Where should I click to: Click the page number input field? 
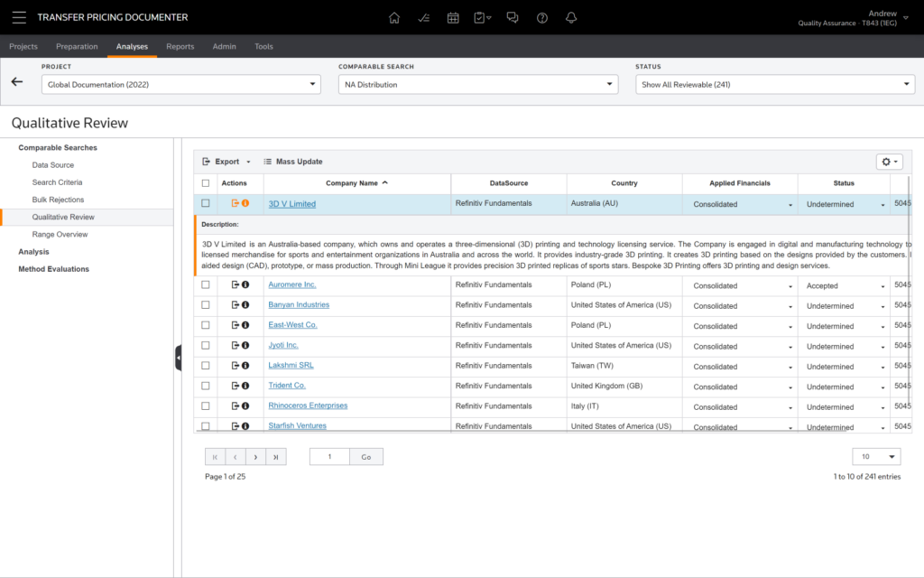(x=329, y=457)
